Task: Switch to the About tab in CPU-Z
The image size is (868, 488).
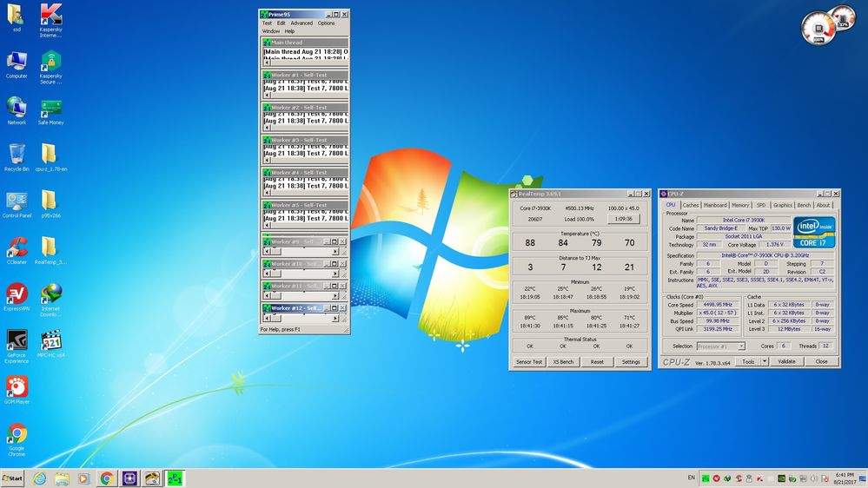Action: 823,205
